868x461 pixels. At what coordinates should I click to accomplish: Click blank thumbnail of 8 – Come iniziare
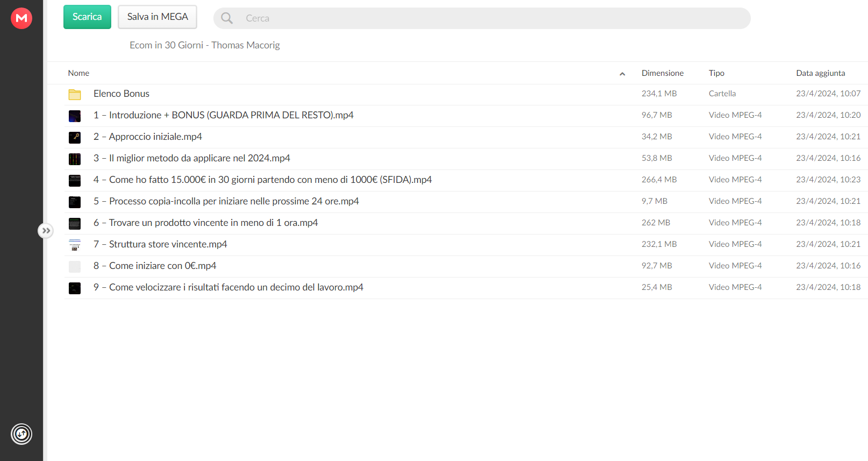(x=75, y=267)
